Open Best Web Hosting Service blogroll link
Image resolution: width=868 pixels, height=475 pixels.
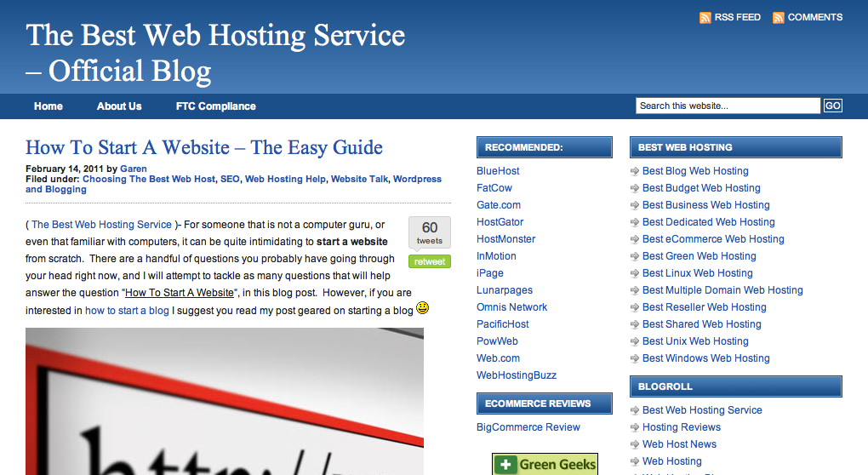[x=702, y=410]
